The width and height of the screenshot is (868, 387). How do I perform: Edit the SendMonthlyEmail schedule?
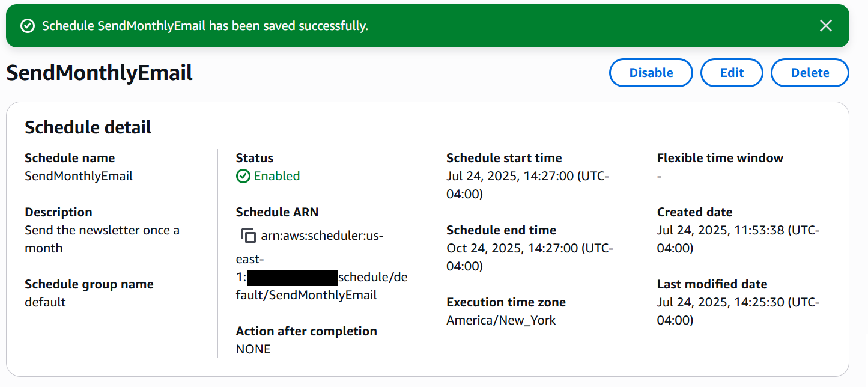[732, 73]
